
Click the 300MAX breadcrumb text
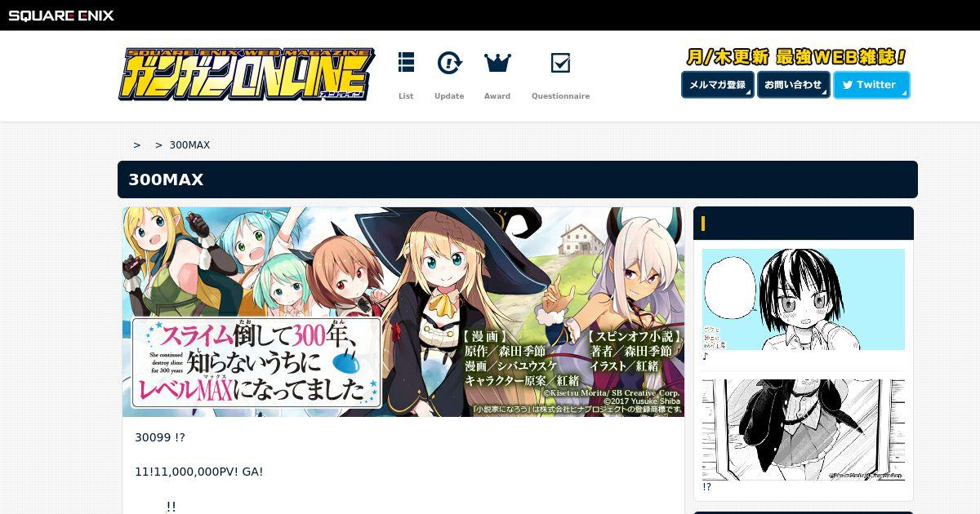[189, 145]
